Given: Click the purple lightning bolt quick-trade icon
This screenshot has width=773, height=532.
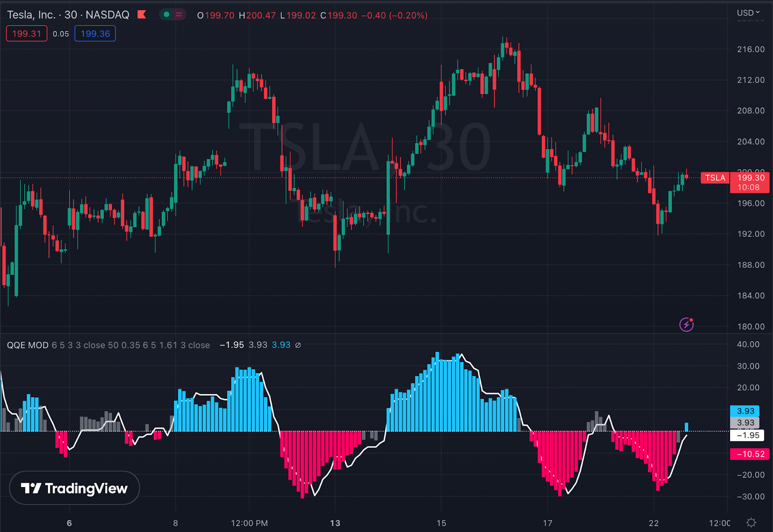Looking at the screenshot, I should pos(686,324).
